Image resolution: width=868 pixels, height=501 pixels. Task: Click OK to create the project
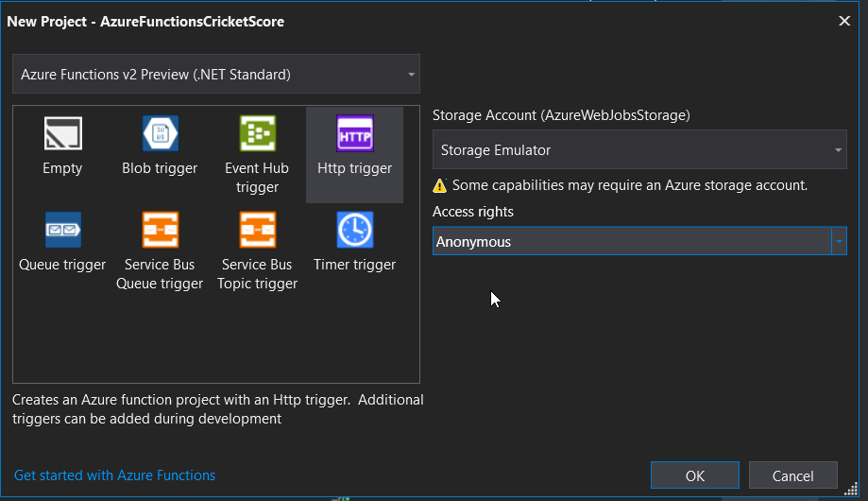(x=694, y=475)
